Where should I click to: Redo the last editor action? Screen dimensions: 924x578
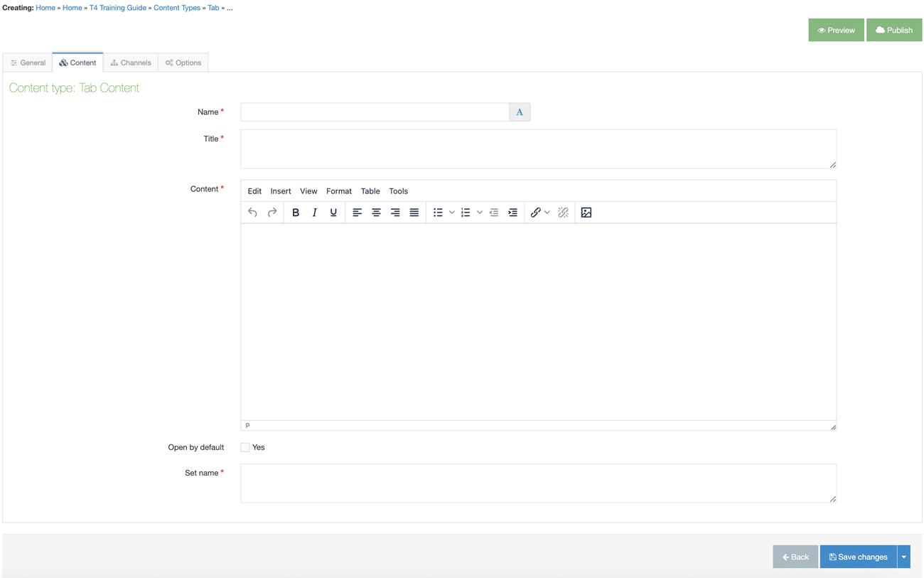point(272,213)
